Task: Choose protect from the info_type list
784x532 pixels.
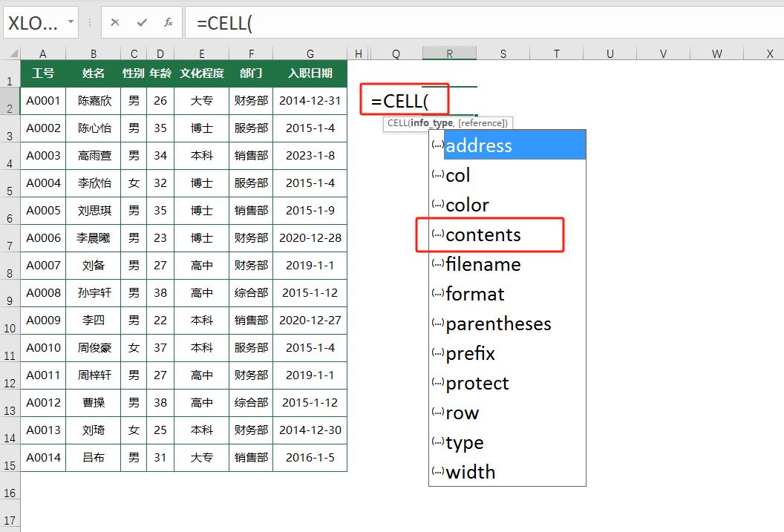Action: point(508,383)
